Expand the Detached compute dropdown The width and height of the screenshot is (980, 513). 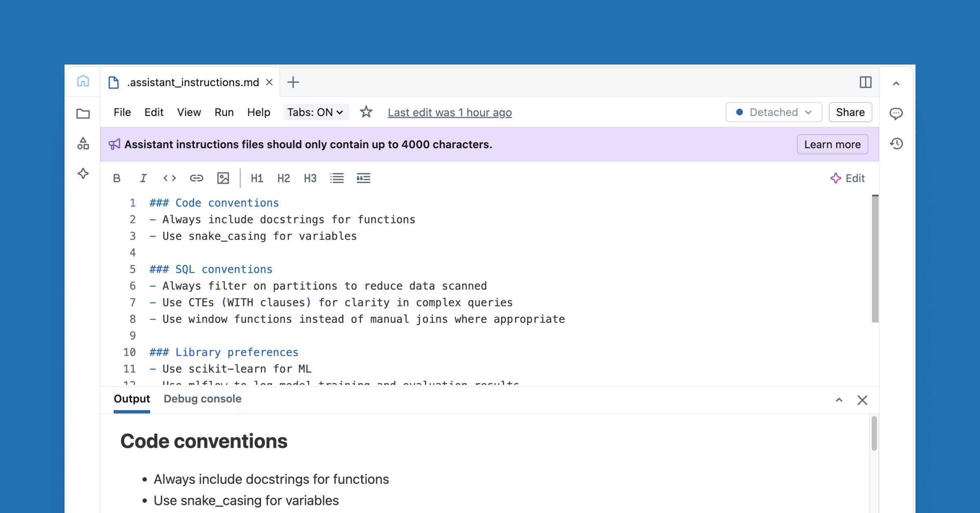[773, 112]
